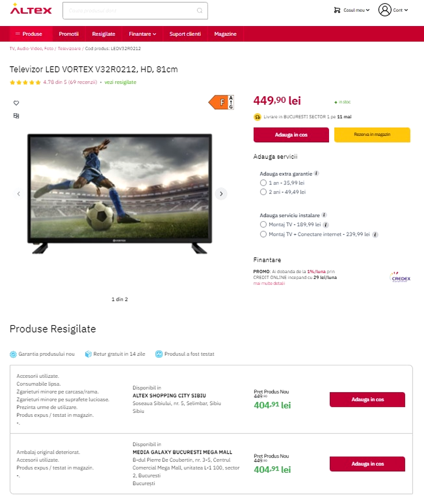Open the Produse categories menu
Screen dimensions: 424x504
tap(29, 34)
